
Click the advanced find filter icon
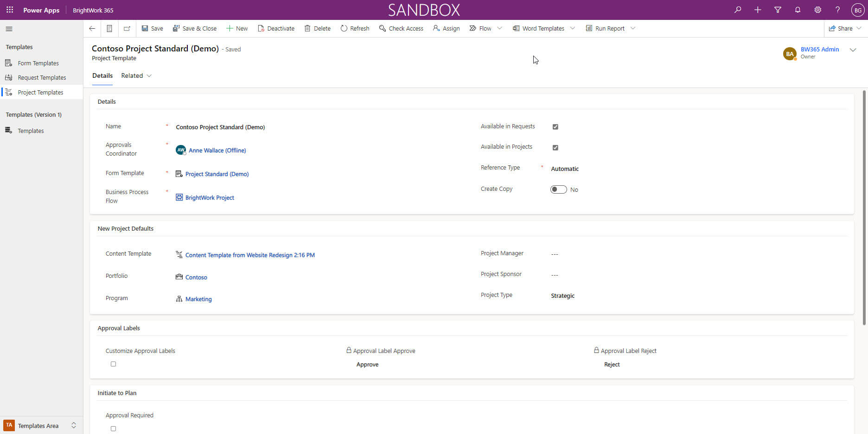(x=778, y=10)
